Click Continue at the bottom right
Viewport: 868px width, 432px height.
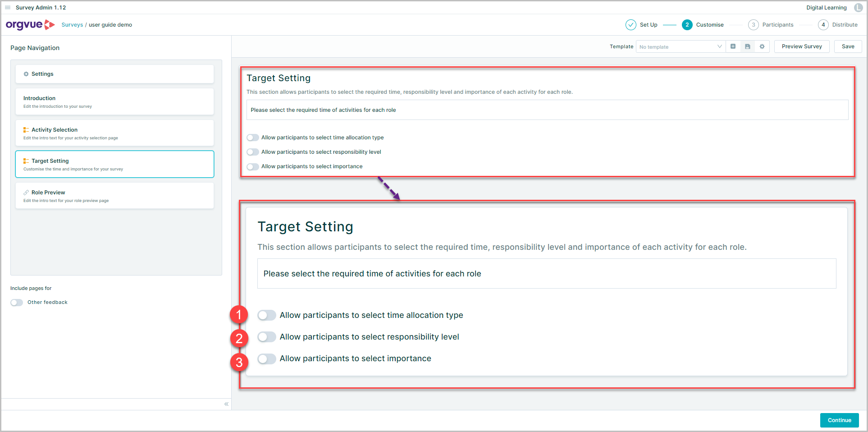pos(839,420)
